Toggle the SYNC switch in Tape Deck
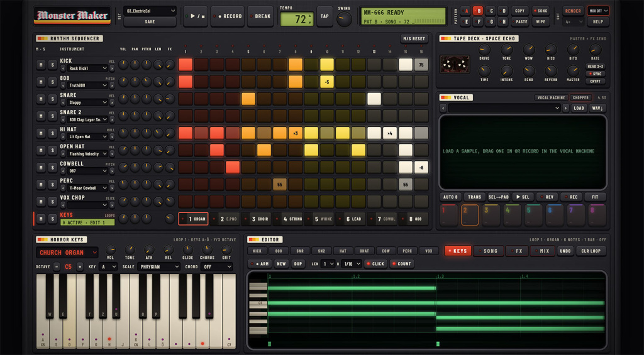Viewport: 644px width, 355px height. pos(596,74)
